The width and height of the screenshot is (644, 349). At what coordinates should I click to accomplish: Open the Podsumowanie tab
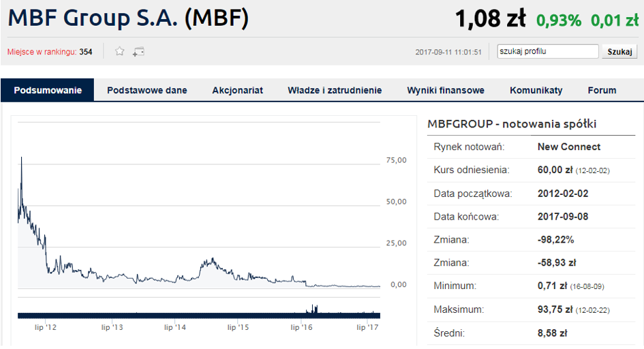click(x=48, y=90)
